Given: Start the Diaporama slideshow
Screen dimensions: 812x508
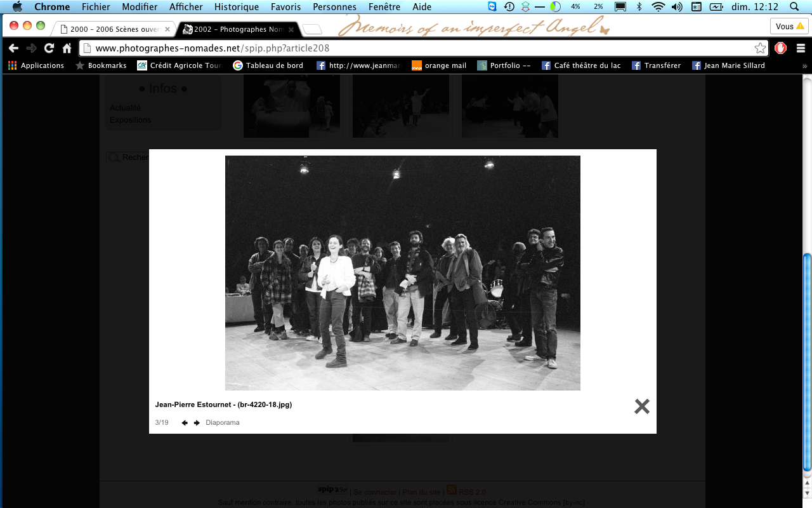Looking at the screenshot, I should pos(223,423).
